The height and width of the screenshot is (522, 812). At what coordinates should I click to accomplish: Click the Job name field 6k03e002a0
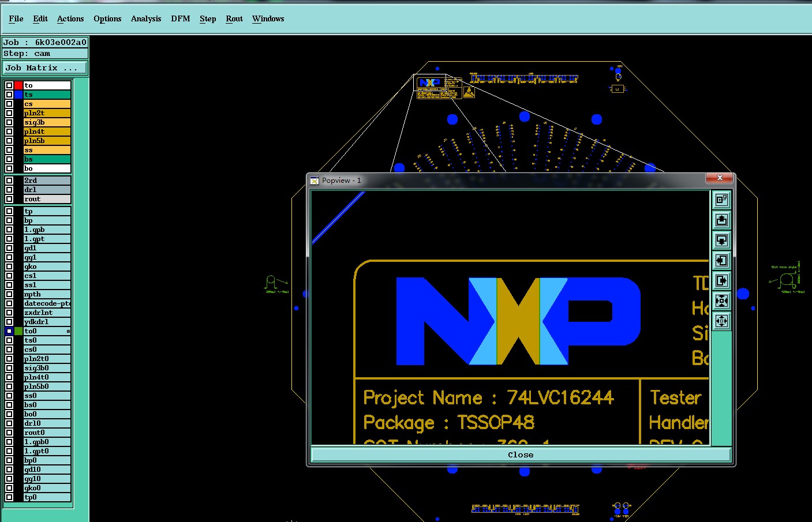coord(45,42)
